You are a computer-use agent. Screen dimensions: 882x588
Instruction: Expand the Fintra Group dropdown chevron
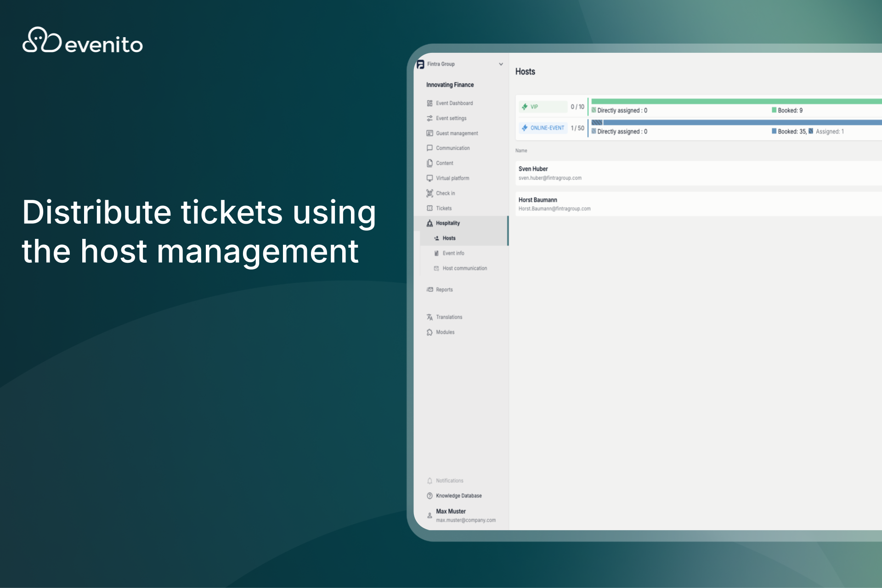501,64
